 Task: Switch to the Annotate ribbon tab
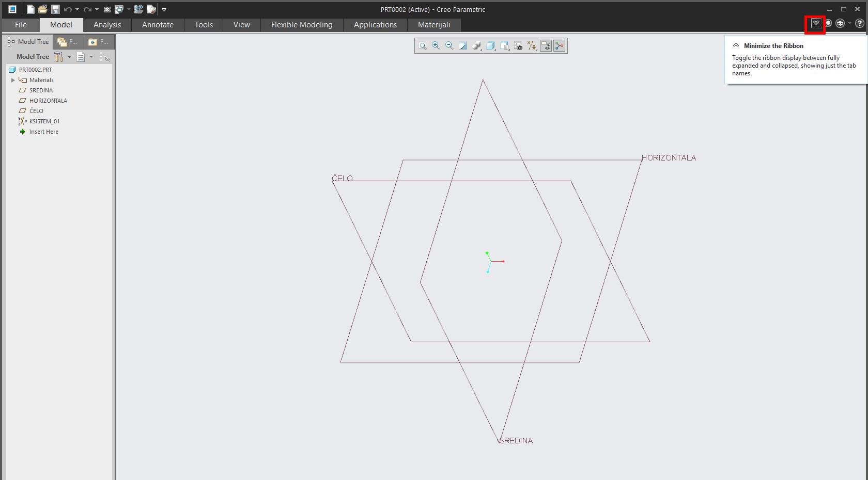pyautogui.click(x=158, y=25)
